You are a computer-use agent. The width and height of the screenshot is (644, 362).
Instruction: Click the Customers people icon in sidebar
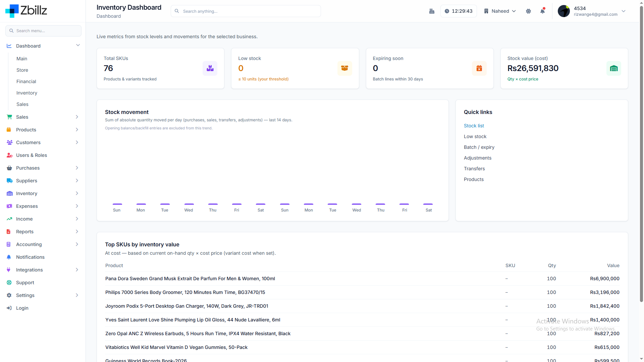point(9,142)
